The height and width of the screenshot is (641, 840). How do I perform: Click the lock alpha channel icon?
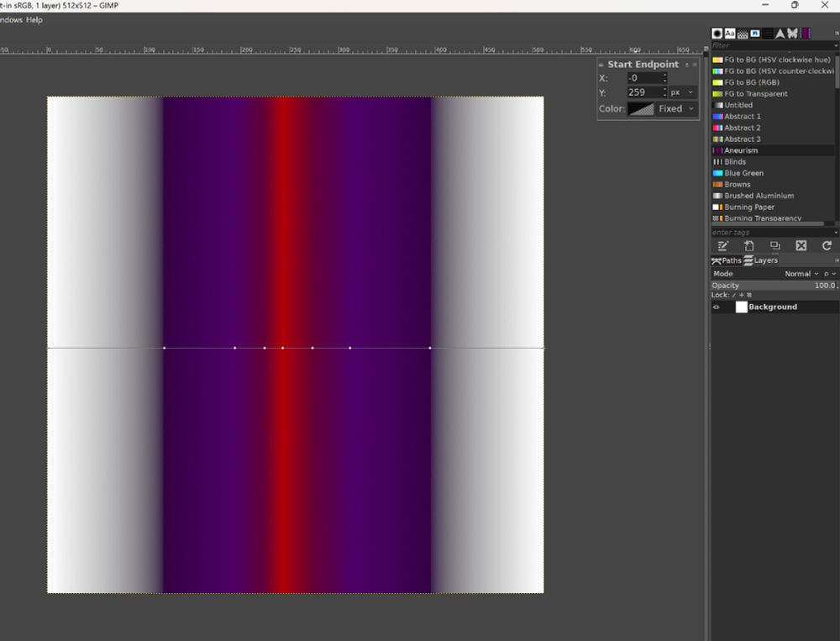749,296
